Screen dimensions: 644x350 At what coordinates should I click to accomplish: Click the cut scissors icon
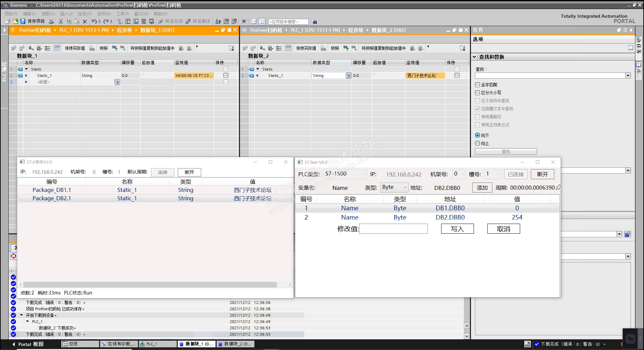click(x=61, y=21)
